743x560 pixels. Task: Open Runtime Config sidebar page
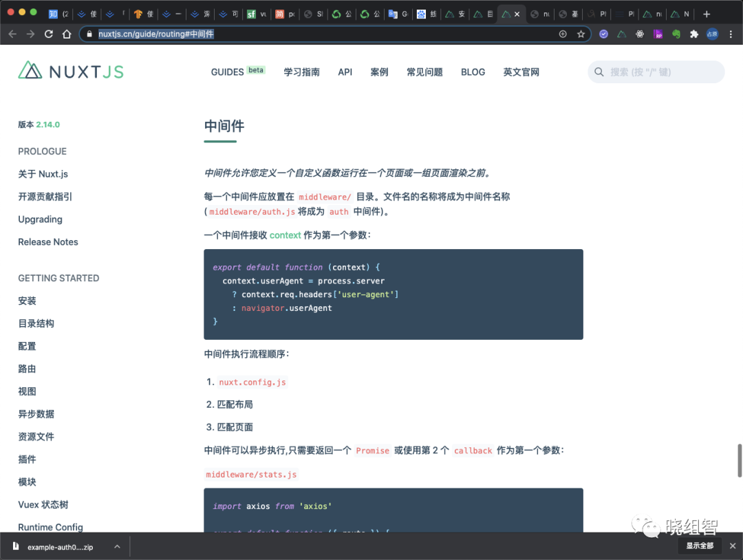tap(50, 527)
